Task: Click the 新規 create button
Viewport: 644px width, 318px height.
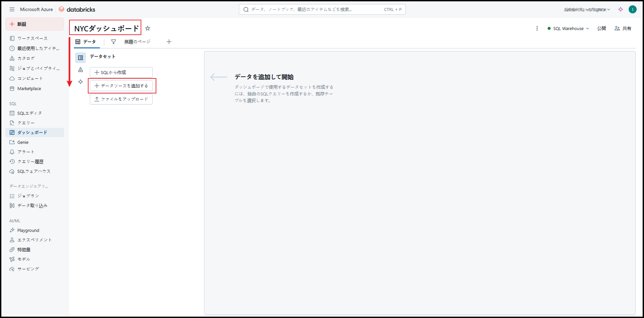Action: point(34,24)
